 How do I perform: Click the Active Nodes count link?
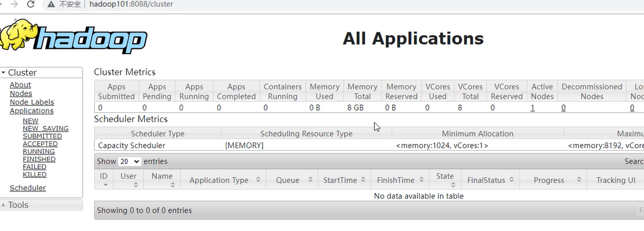pyautogui.click(x=533, y=108)
